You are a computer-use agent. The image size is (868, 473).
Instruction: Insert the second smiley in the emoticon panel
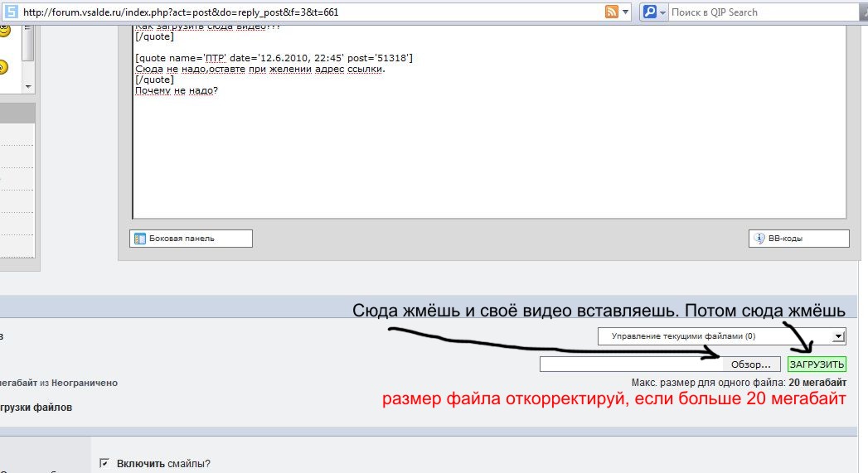tap(4, 67)
